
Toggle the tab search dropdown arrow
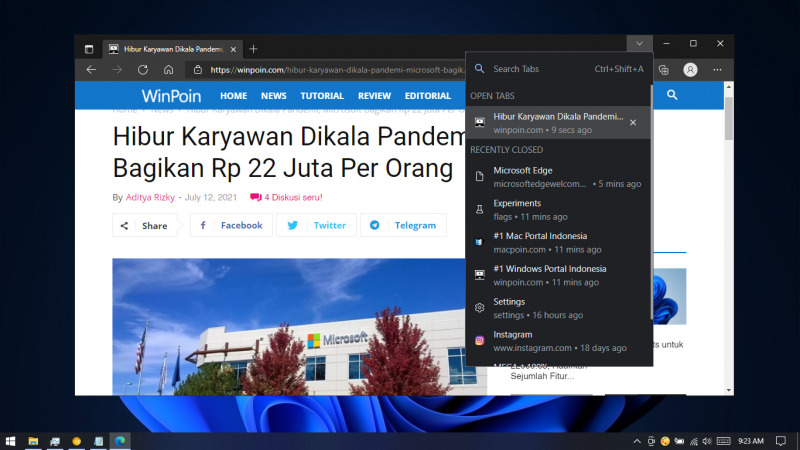pos(639,43)
